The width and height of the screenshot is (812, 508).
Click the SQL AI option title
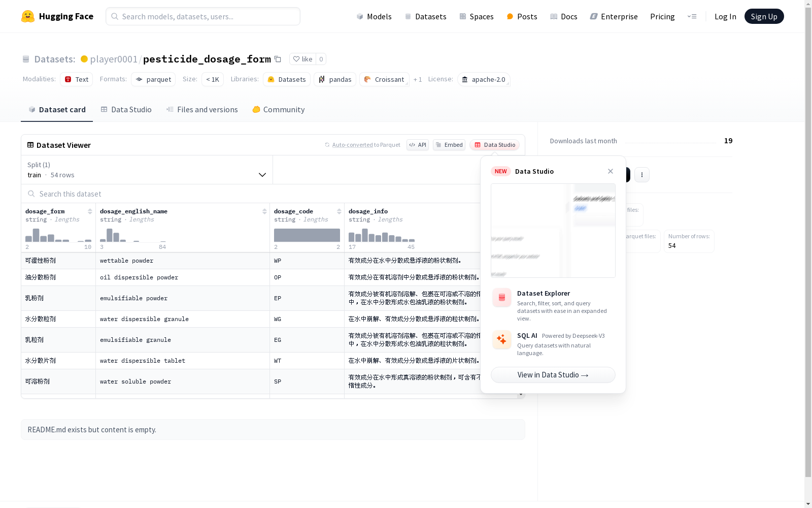point(527,336)
